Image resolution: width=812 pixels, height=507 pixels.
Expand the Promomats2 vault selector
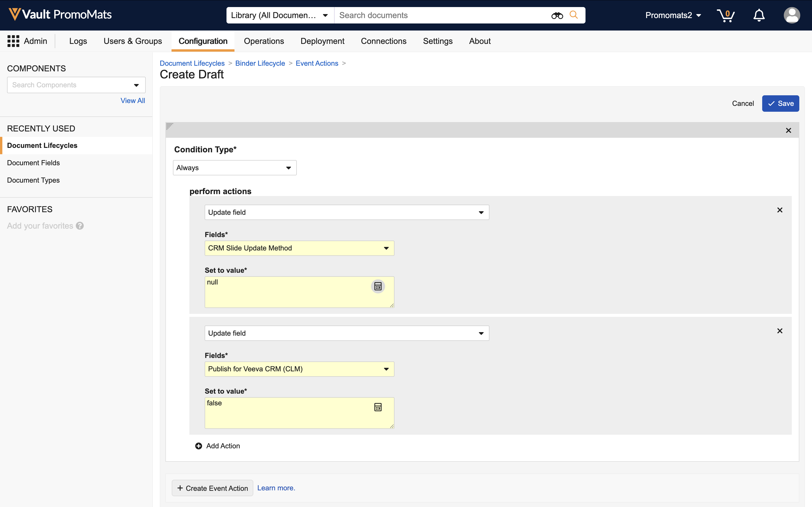coord(673,15)
